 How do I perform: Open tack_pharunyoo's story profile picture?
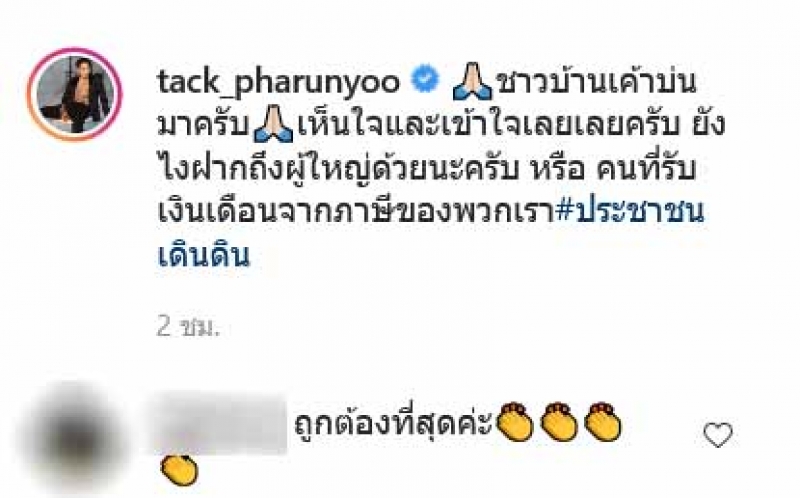75,94
